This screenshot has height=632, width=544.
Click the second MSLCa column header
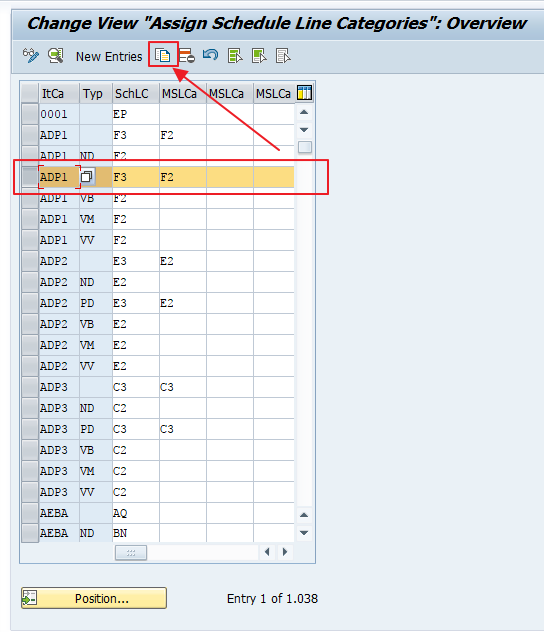tap(230, 94)
